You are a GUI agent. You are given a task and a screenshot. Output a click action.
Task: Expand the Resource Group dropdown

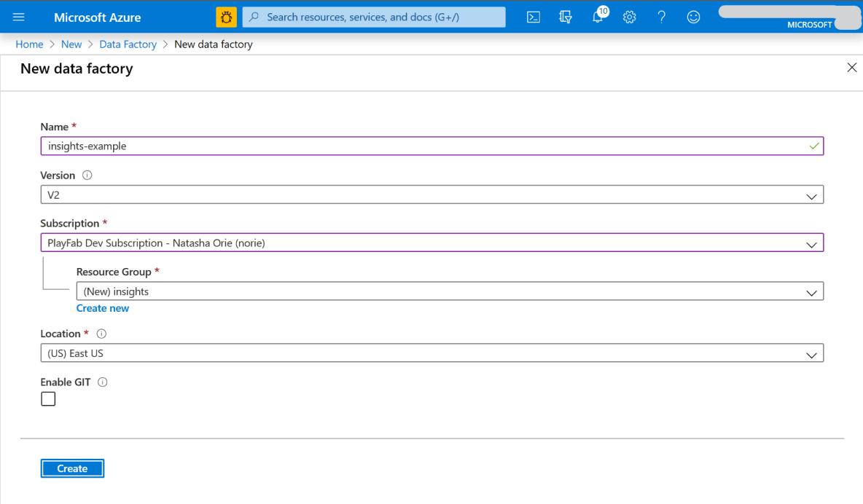[450, 291]
